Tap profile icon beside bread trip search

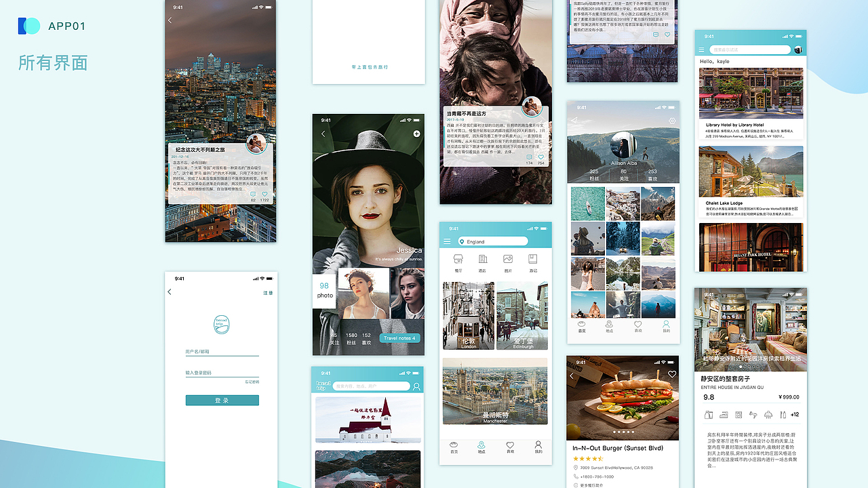coord(416,386)
